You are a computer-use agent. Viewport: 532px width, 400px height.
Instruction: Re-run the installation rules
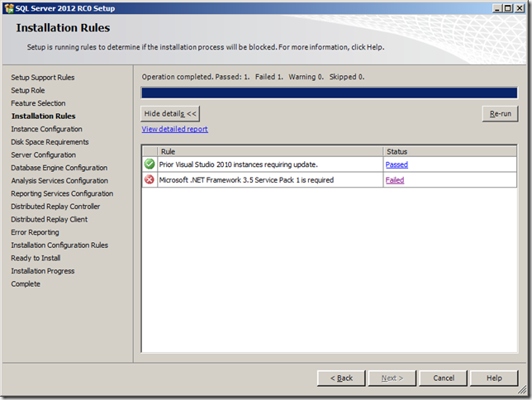click(500, 114)
